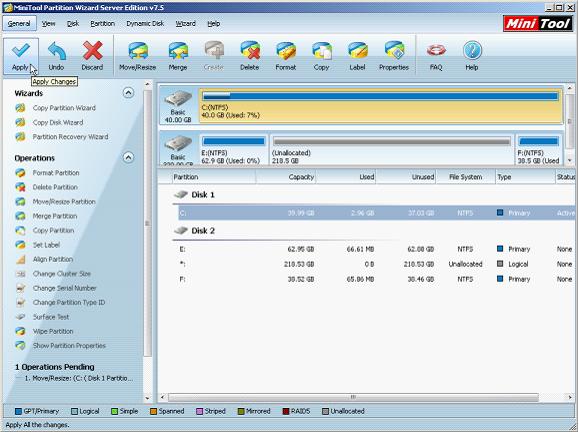Click the Align Partition operation icon
Image resolution: width=579 pixels, height=432 pixels.
click(x=20, y=259)
